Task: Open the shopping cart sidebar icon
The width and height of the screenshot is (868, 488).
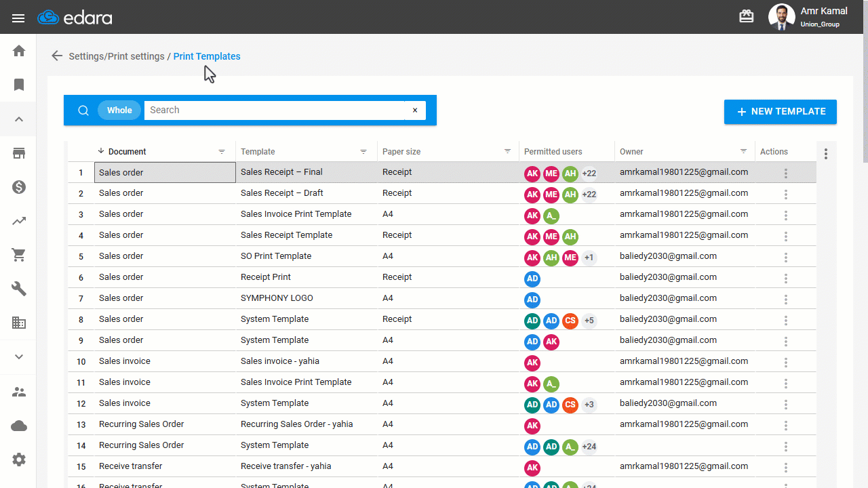Action: (19, 255)
